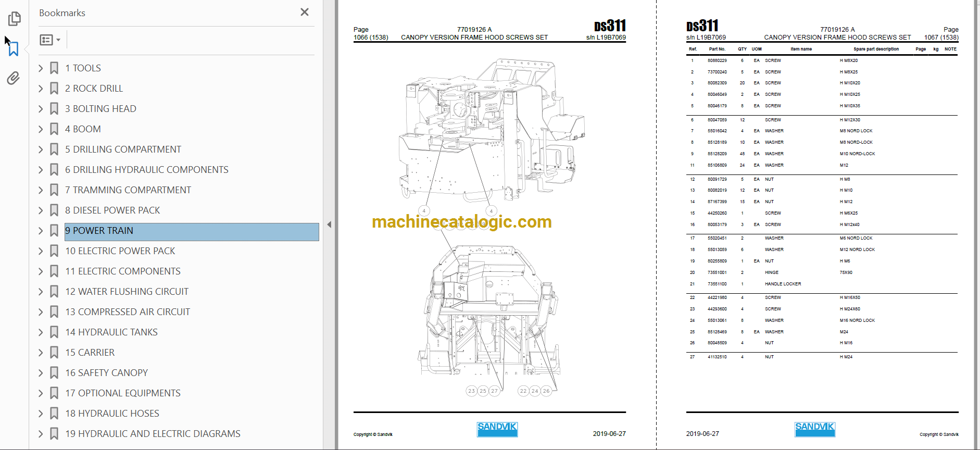Go to 18 HYDRAULIC HOSES bookmark

[112, 414]
